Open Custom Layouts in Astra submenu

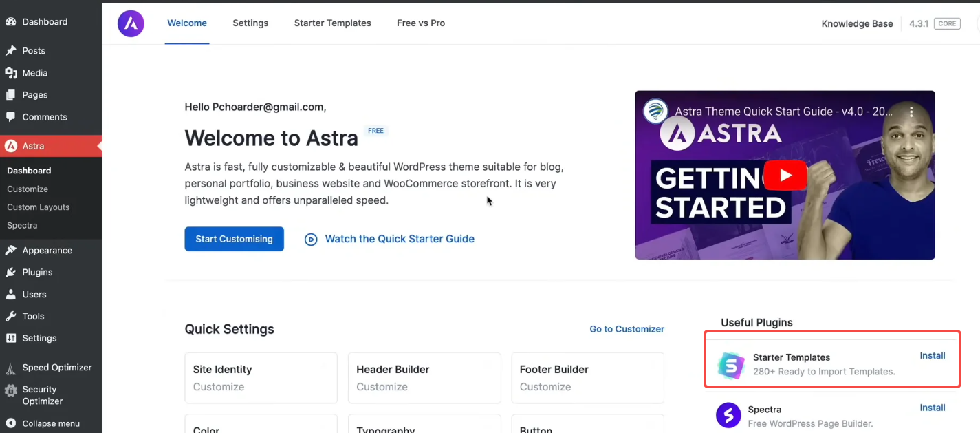pyautogui.click(x=38, y=207)
